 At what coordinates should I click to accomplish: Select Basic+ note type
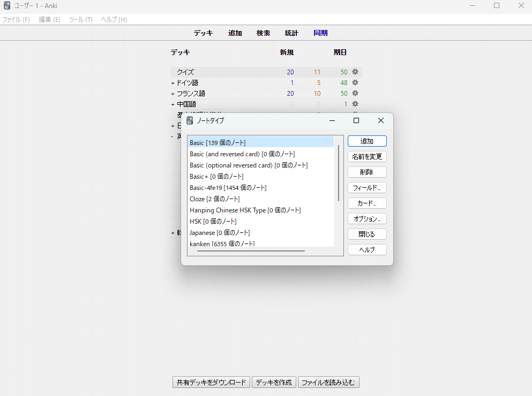point(260,176)
